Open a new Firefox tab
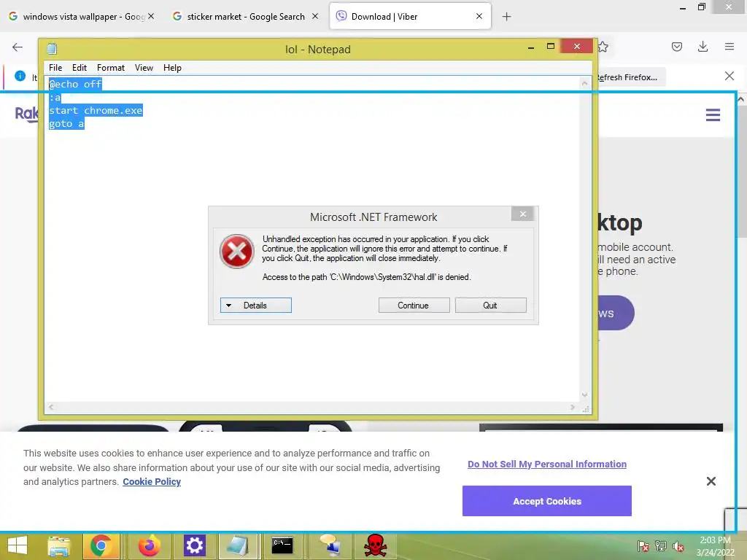The image size is (747, 560). point(506,17)
